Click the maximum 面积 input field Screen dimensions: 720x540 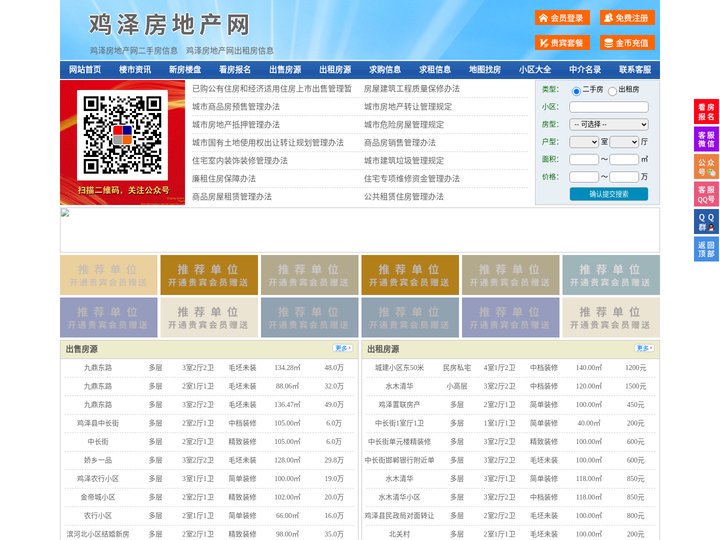[624, 159]
